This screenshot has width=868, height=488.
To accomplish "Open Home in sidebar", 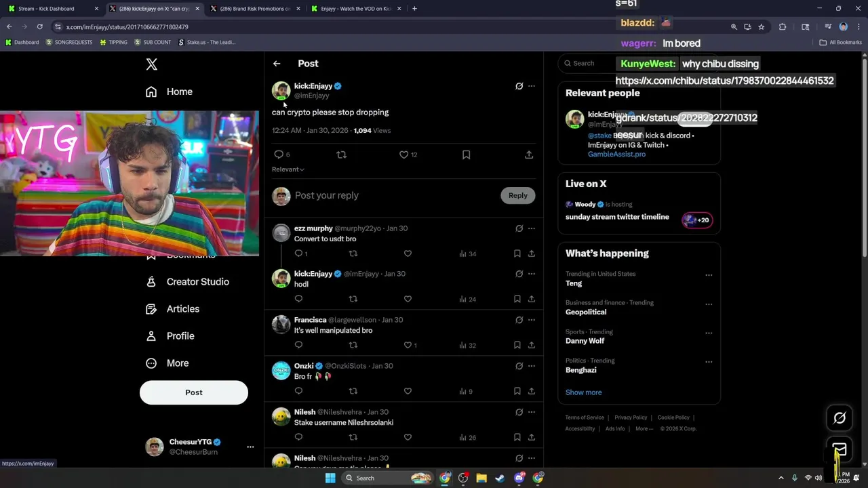I will [x=170, y=91].
